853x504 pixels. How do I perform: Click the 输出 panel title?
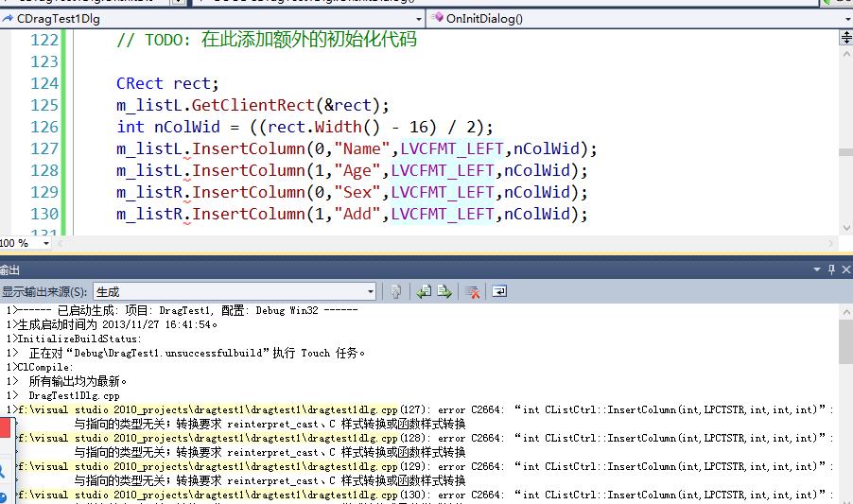tap(9, 269)
